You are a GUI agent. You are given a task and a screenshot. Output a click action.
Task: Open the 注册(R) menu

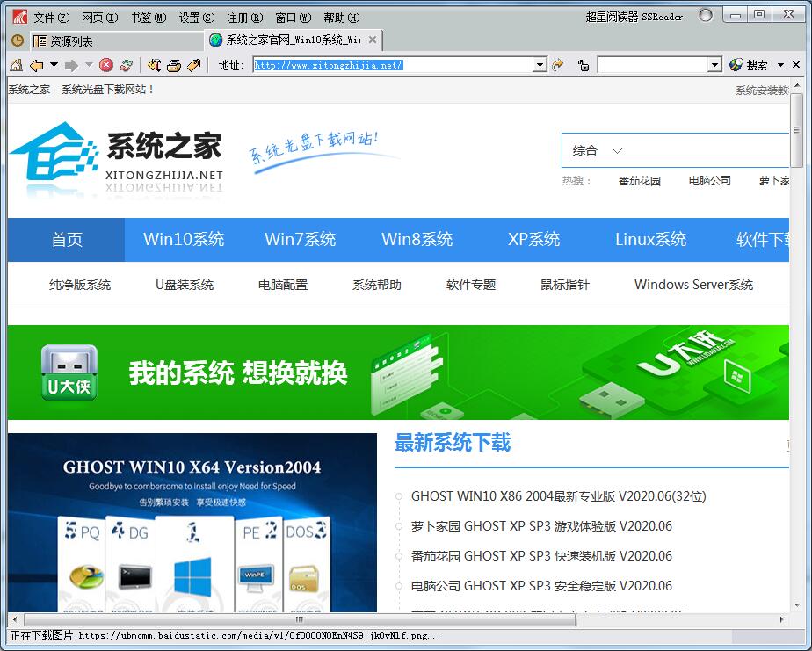click(x=244, y=18)
